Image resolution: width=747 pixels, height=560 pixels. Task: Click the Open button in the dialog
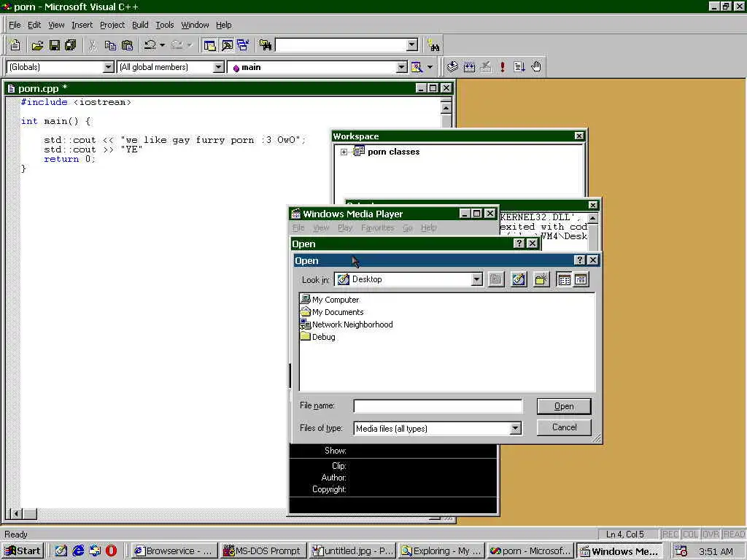tap(564, 406)
